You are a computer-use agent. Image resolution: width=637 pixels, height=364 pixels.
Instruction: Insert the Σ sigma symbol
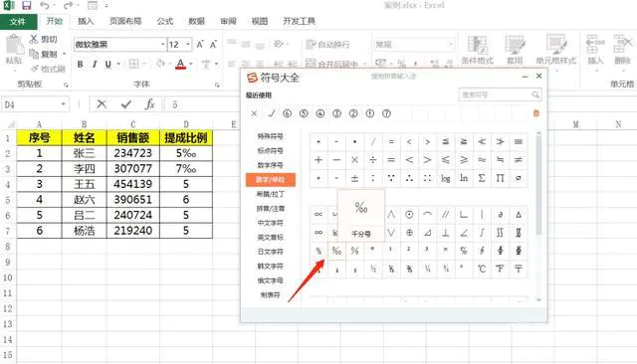coord(482,178)
